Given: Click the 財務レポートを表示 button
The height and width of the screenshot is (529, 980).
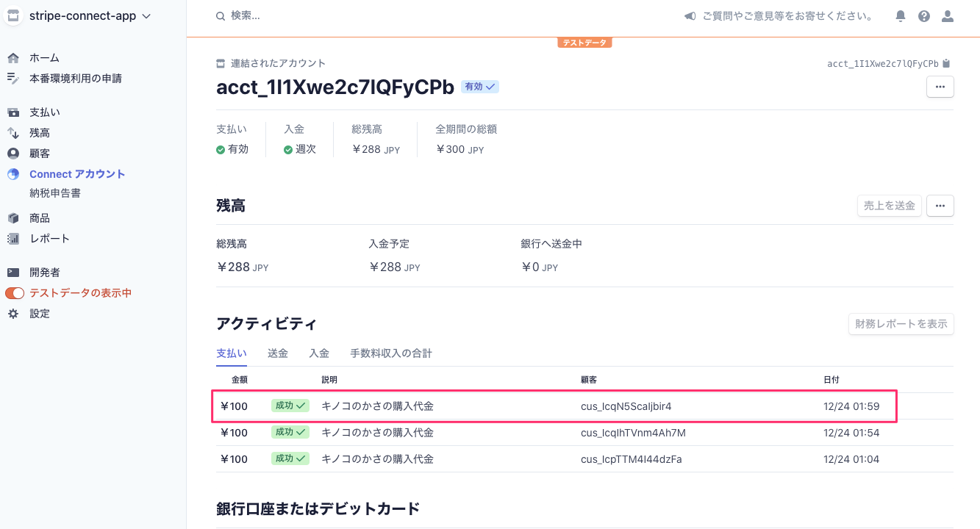Looking at the screenshot, I should point(901,323).
